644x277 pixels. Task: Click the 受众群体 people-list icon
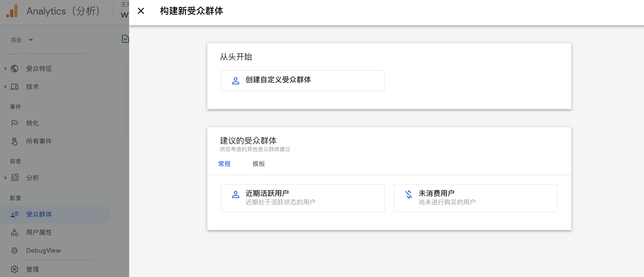pos(14,214)
